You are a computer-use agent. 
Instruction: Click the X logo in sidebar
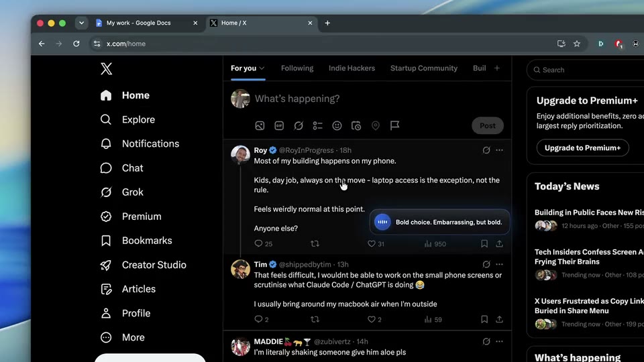(106, 68)
